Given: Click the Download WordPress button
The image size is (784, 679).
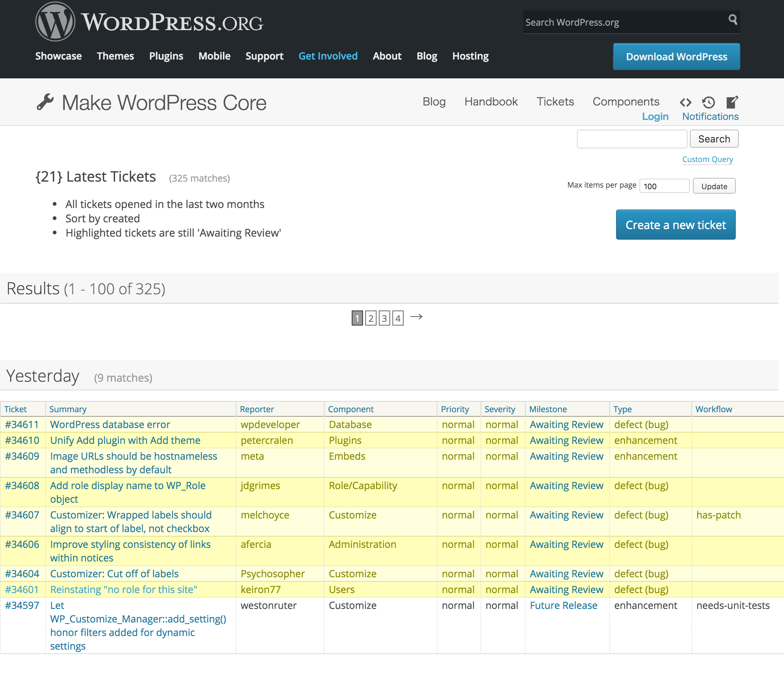Looking at the screenshot, I should coord(676,57).
